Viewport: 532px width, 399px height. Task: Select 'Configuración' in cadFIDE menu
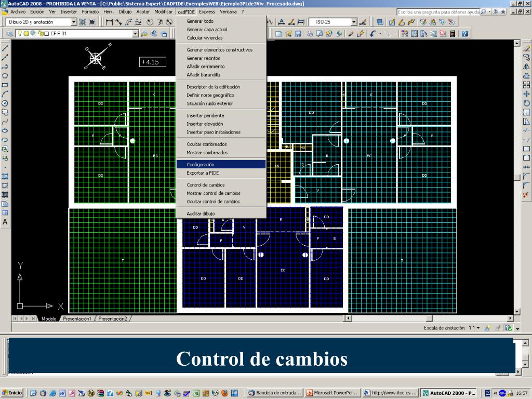point(221,164)
